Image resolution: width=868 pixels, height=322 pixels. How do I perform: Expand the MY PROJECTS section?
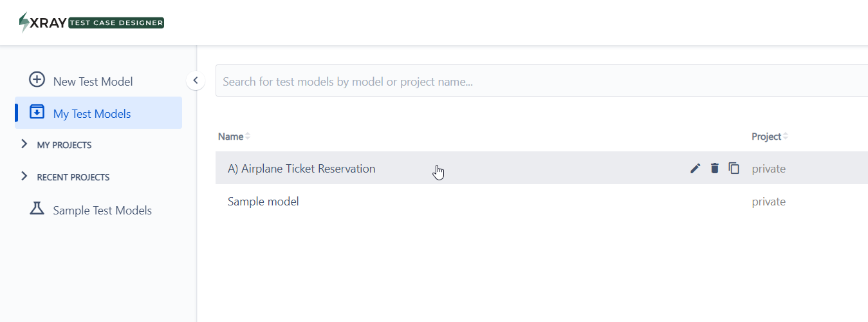click(24, 144)
